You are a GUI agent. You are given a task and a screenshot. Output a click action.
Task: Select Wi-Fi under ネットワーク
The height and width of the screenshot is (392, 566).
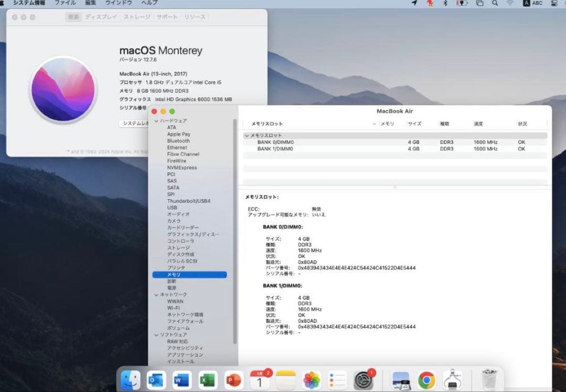(173, 308)
